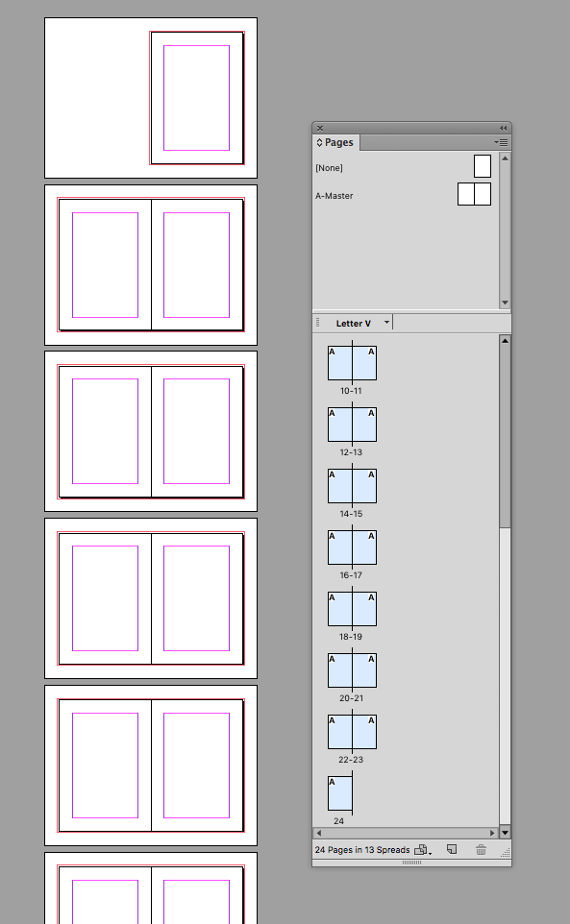570x924 pixels.
Task: Click pages list scroll left arrow
Action: coord(319,833)
